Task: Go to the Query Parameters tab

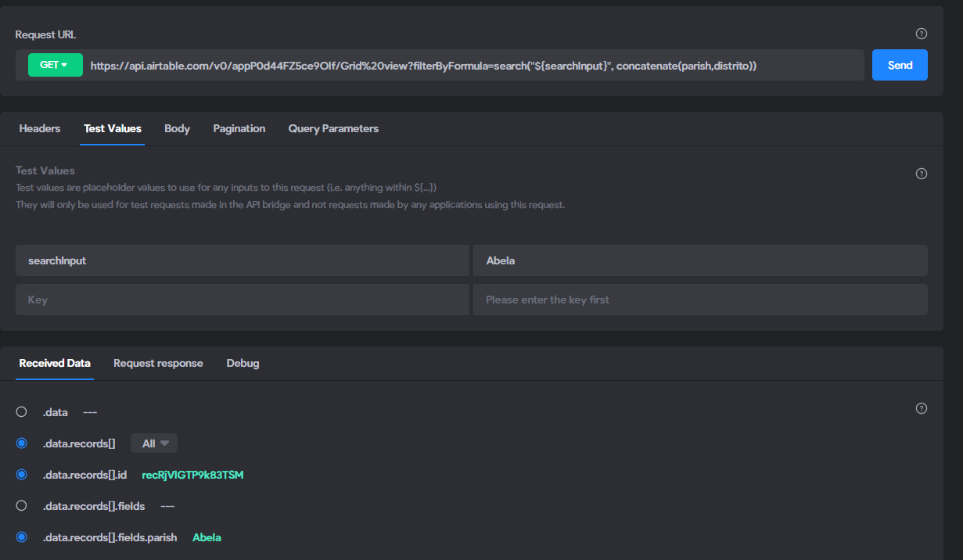Action: (333, 128)
